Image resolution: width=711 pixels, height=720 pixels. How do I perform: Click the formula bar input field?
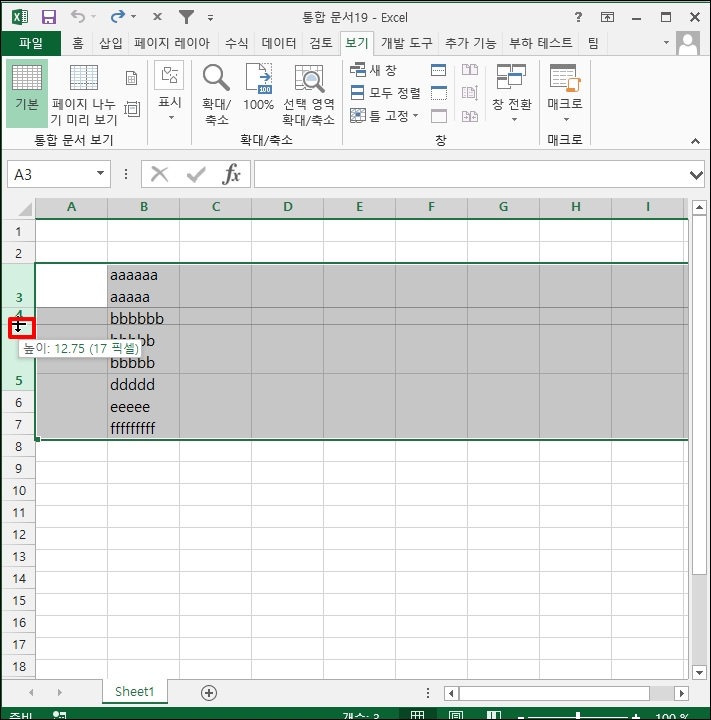(x=471, y=174)
